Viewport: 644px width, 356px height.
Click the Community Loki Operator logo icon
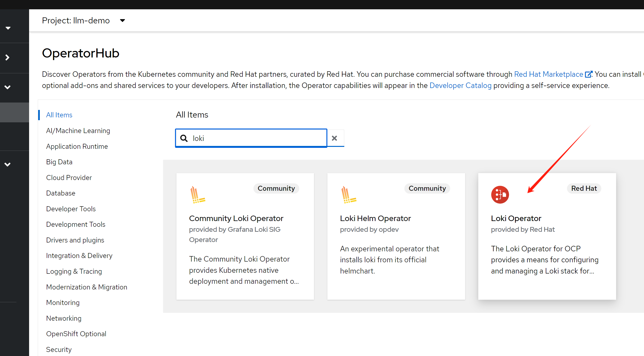tap(197, 195)
